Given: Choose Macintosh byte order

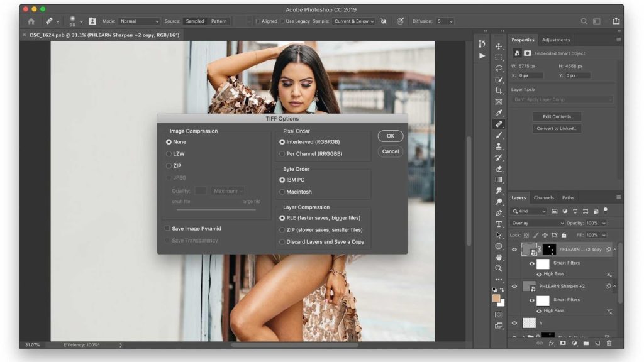Looking at the screenshot, I should (282, 192).
